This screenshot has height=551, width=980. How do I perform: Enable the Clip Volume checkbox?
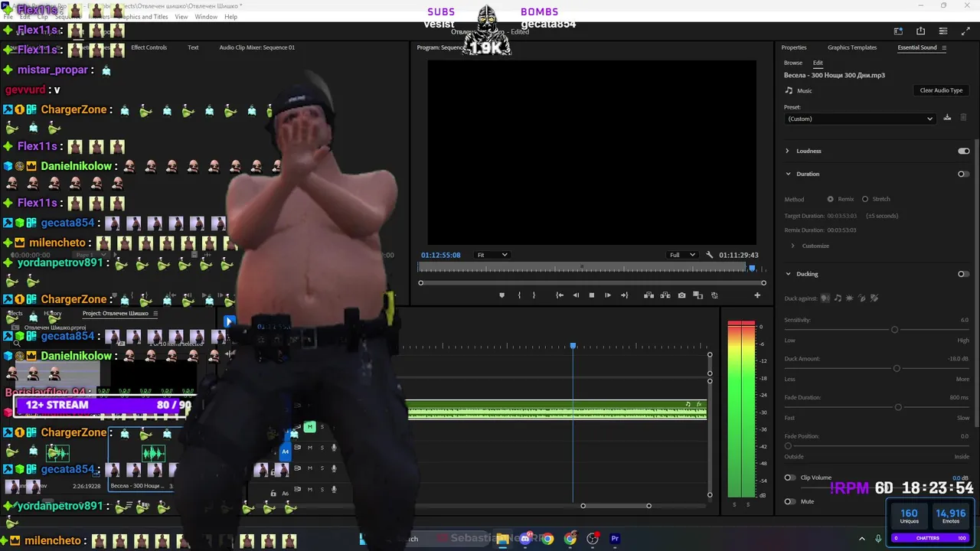tap(789, 478)
